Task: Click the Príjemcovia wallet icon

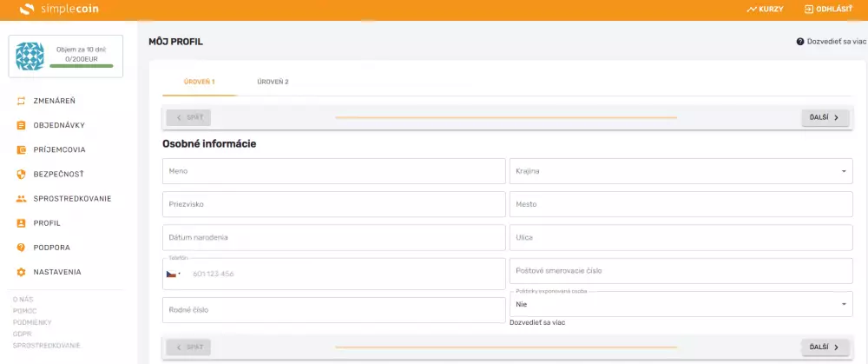Action: 21,149
